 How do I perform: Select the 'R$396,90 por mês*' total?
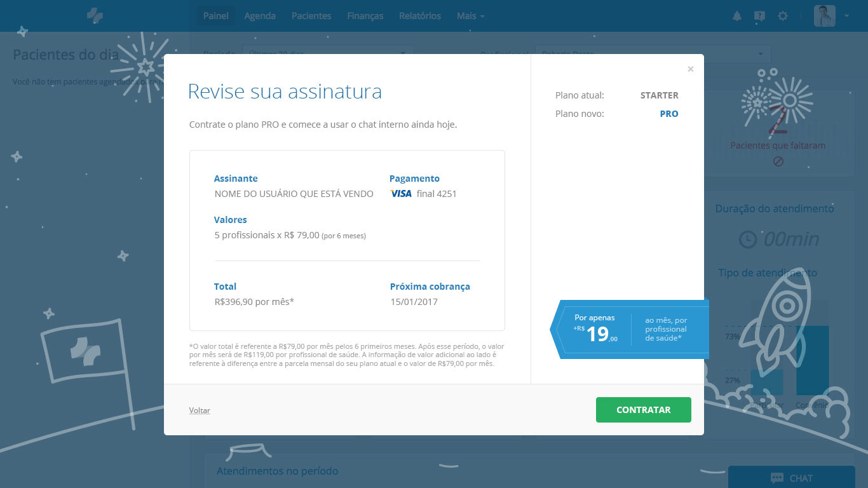point(254,302)
